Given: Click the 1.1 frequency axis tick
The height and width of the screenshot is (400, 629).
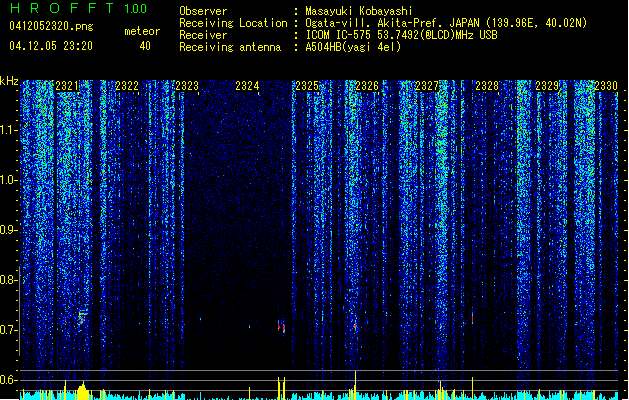Looking at the screenshot, I should 8,130.
